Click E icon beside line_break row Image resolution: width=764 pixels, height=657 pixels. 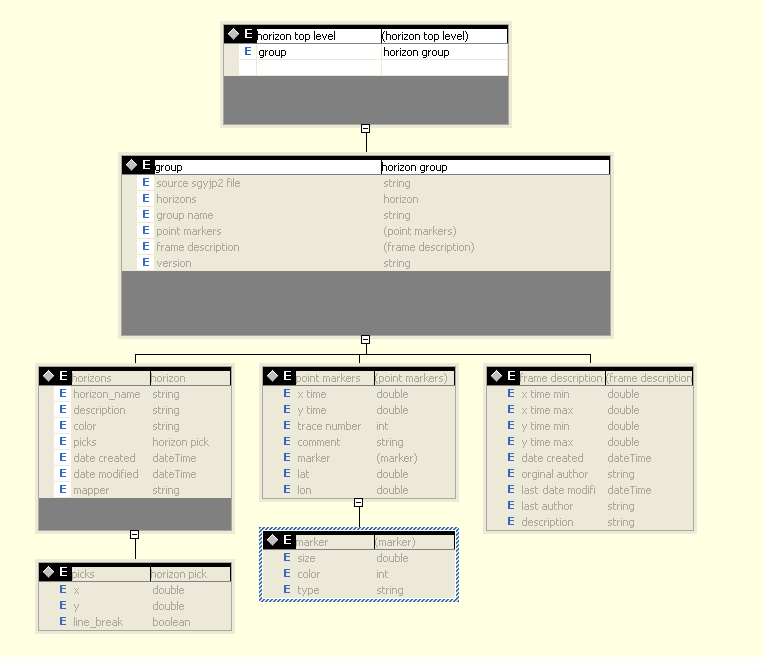[63, 621]
